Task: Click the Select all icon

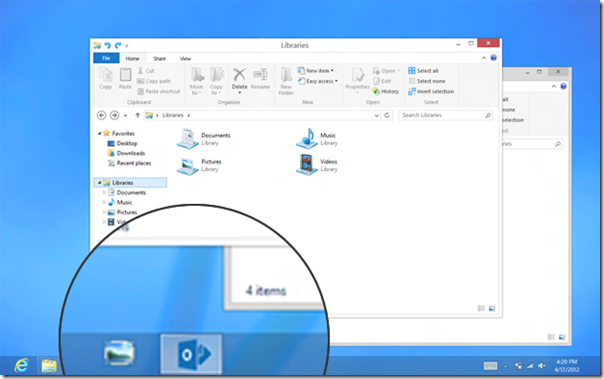Action: click(411, 70)
